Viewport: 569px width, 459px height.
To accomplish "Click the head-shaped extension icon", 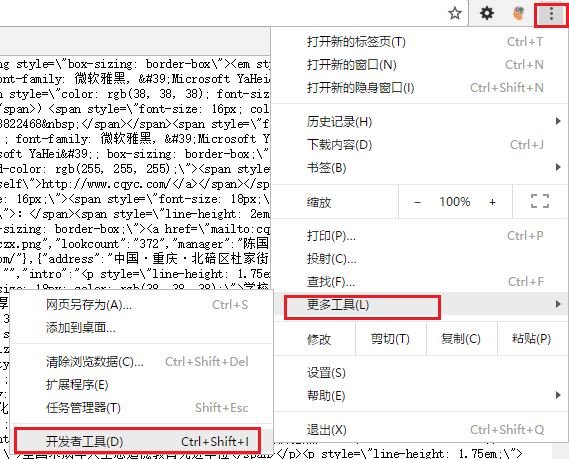I will tap(519, 14).
